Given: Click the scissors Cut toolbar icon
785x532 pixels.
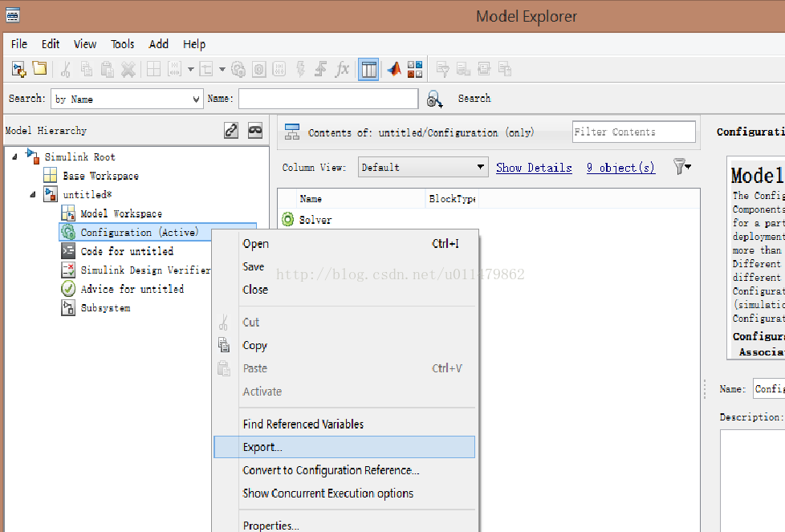Looking at the screenshot, I should 66,69.
